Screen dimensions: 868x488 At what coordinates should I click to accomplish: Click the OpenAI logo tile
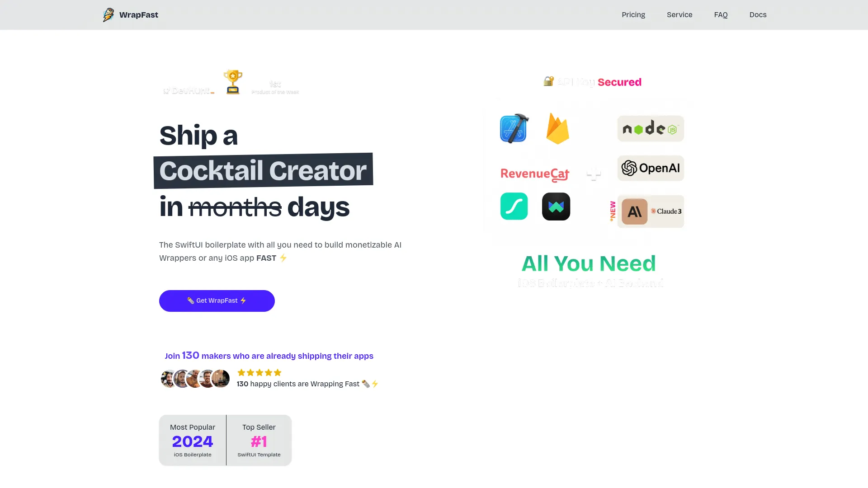(x=651, y=168)
